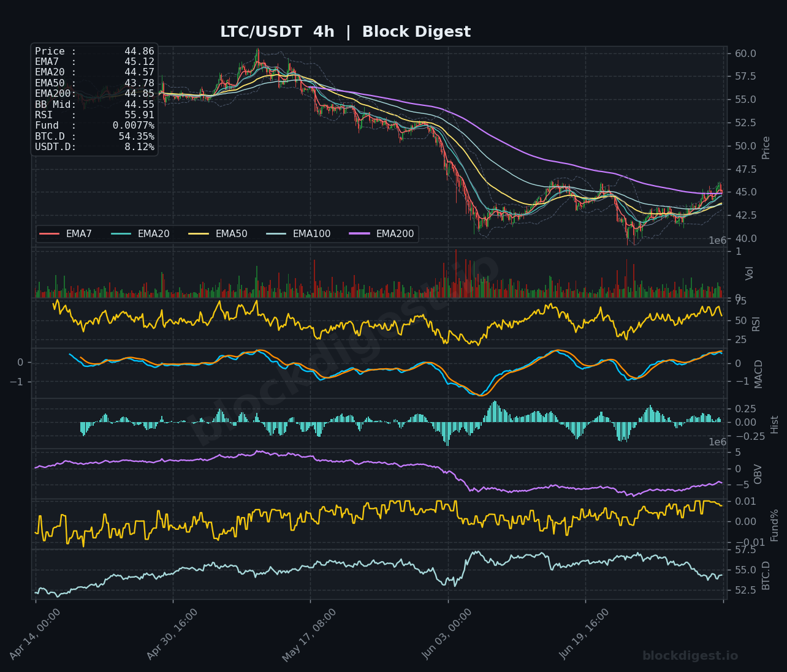Click the 50.0 price tick label
787x672 pixels.
pos(745,146)
